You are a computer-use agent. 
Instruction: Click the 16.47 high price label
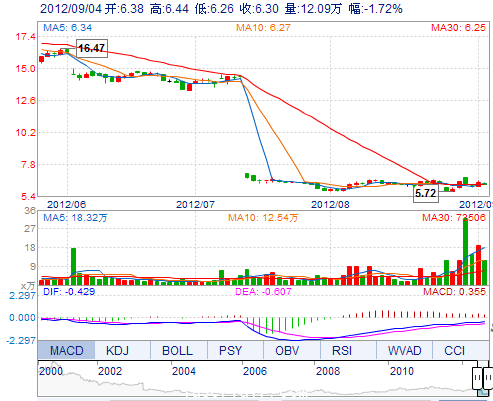click(x=92, y=48)
